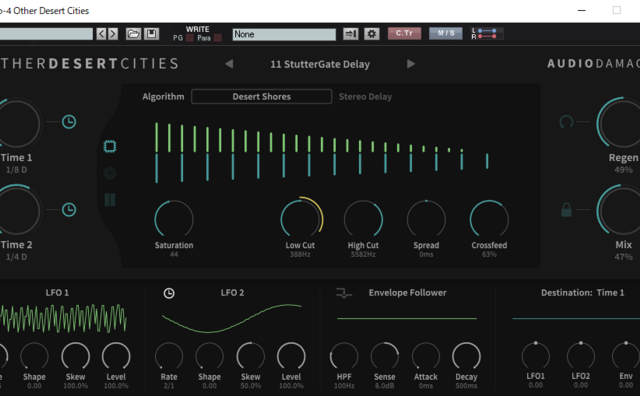Toggle Time 2 tempo sync clock icon
Viewport: 640px width, 396px height.
click(x=69, y=209)
